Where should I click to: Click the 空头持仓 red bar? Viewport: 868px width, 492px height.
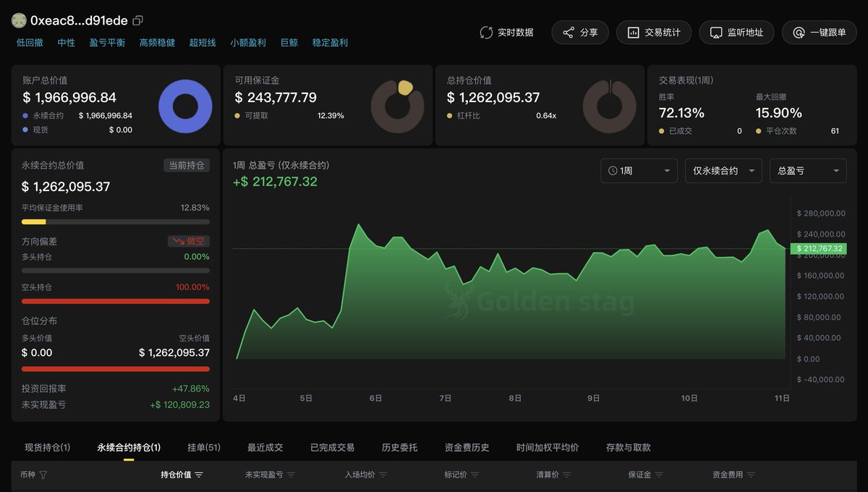(116, 301)
